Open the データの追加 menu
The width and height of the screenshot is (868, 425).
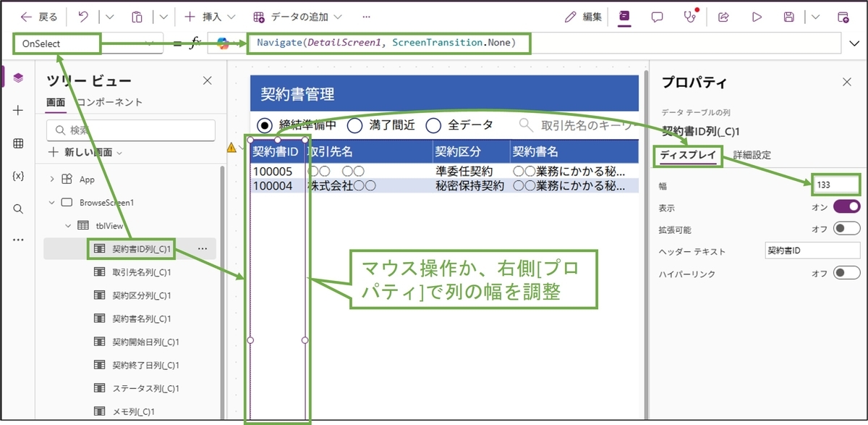297,17
